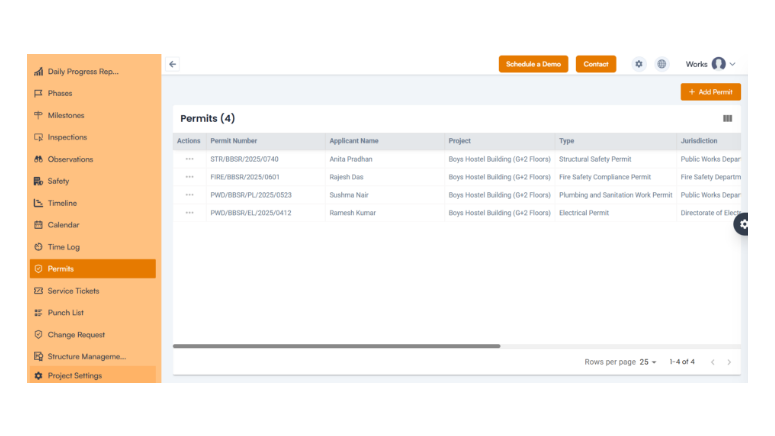
Task: Open the Works user profile dropdown
Action: [711, 64]
